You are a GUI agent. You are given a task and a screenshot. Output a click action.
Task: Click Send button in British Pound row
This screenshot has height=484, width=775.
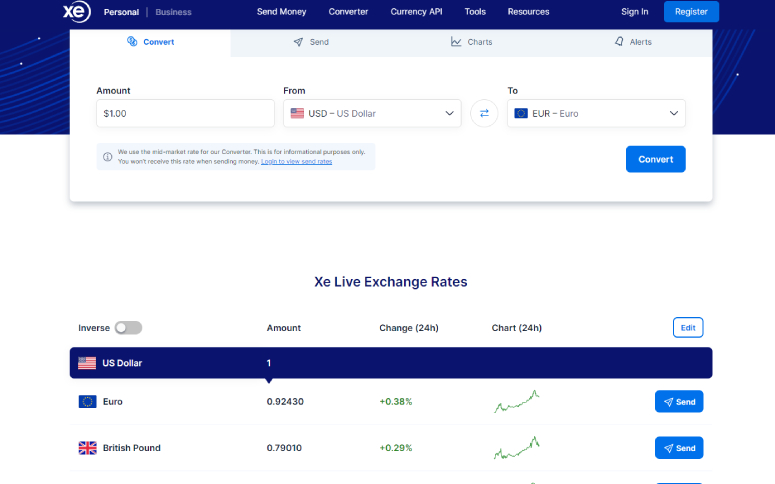click(679, 448)
